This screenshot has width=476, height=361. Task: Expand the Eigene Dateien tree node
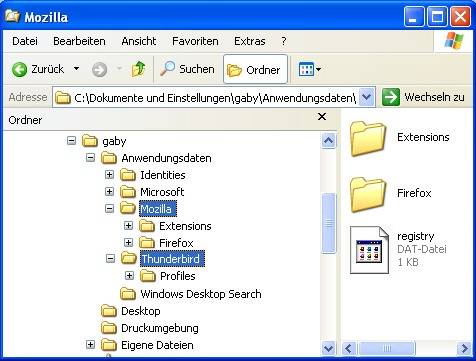click(90, 344)
